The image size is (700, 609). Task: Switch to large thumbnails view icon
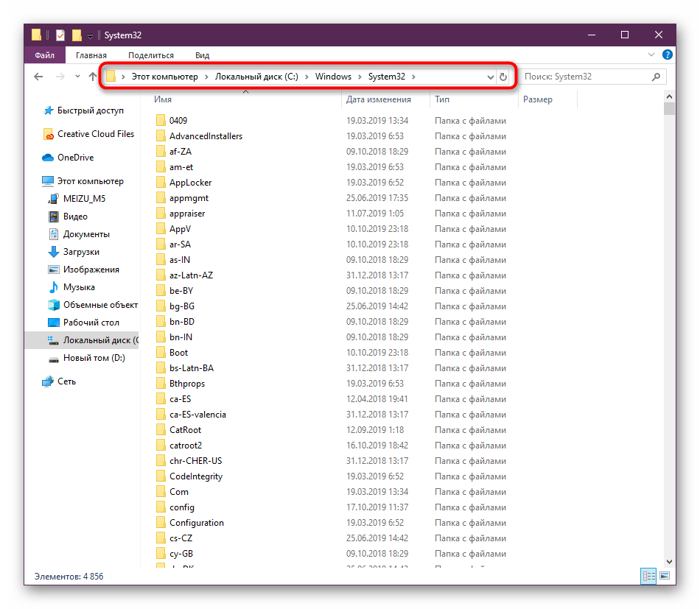click(665, 576)
